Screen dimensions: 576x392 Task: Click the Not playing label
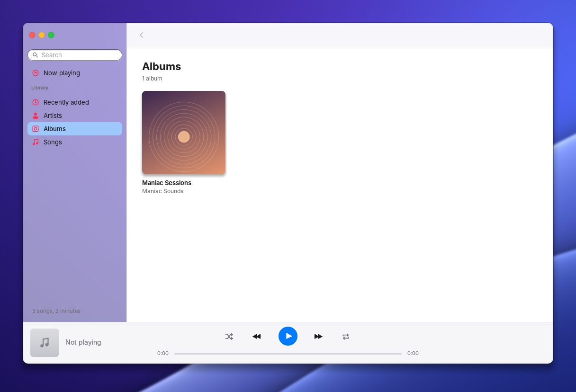[x=83, y=342]
